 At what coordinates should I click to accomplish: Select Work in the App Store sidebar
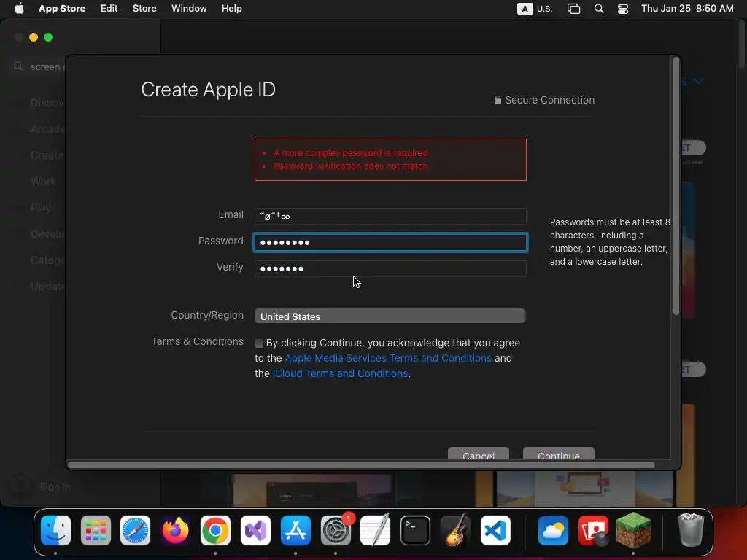click(x=43, y=182)
